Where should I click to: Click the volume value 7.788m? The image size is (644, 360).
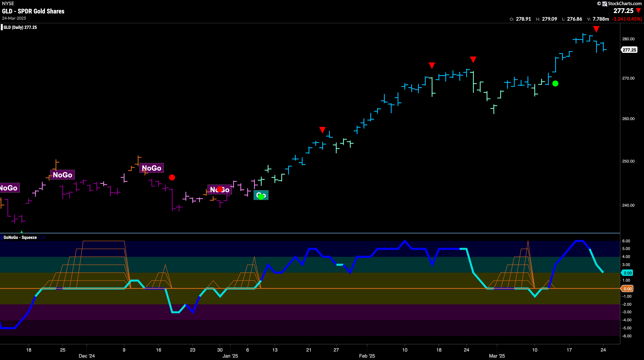pyautogui.click(x=601, y=19)
